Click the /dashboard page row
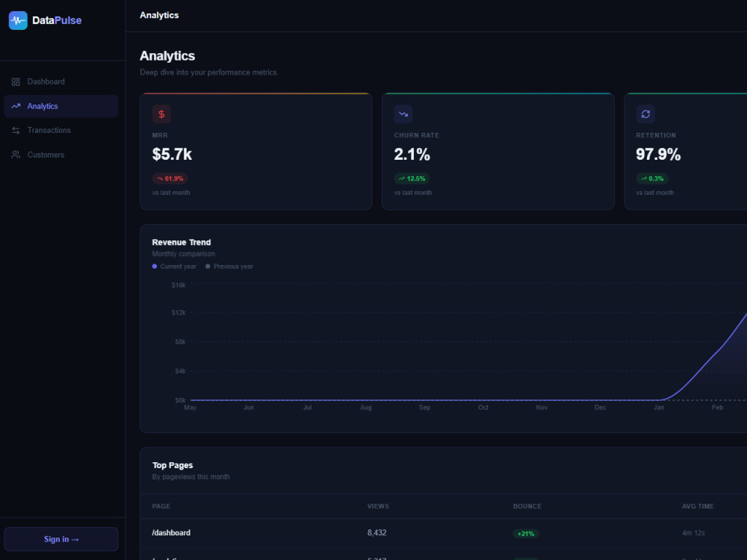The width and height of the screenshot is (747, 560). tap(443, 533)
